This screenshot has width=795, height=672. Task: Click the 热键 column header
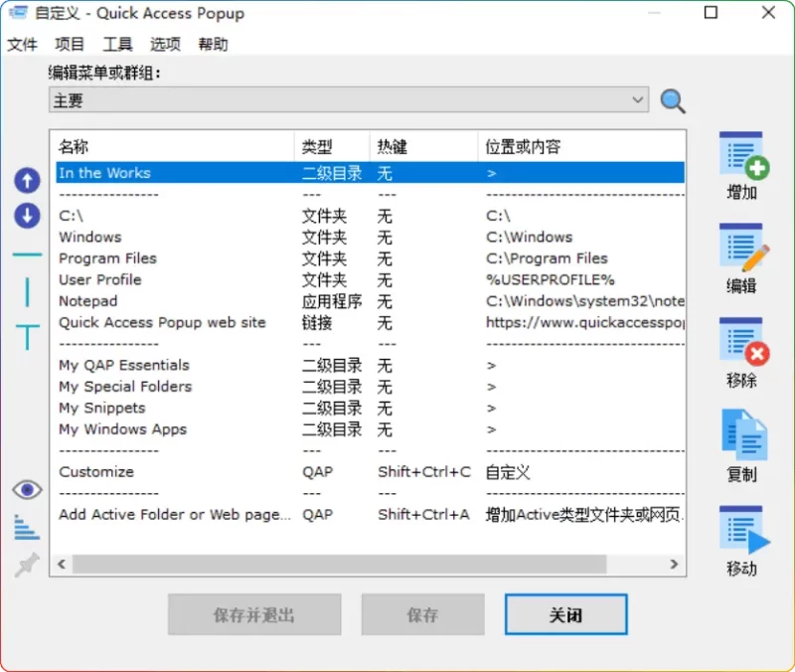point(424,146)
